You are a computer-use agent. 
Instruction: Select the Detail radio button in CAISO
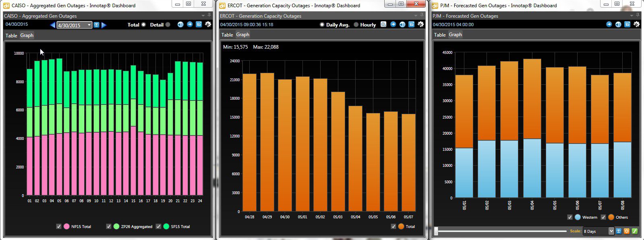pos(168,25)
